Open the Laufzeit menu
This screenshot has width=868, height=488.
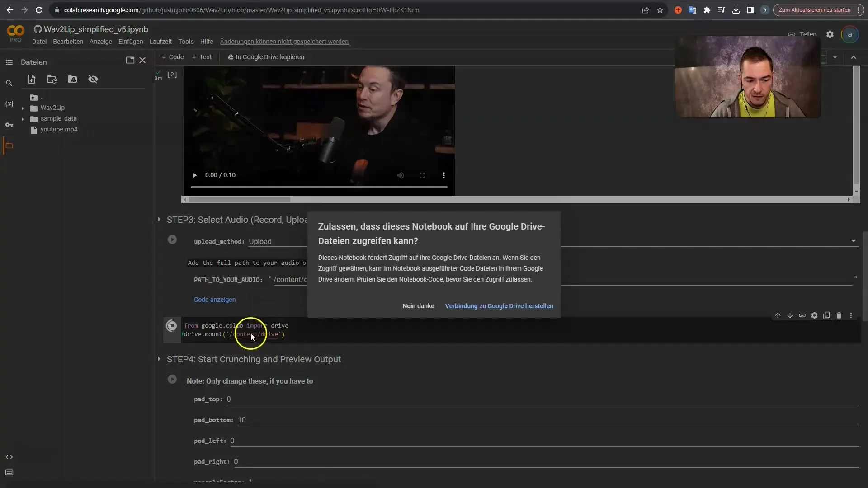point(160,42)
